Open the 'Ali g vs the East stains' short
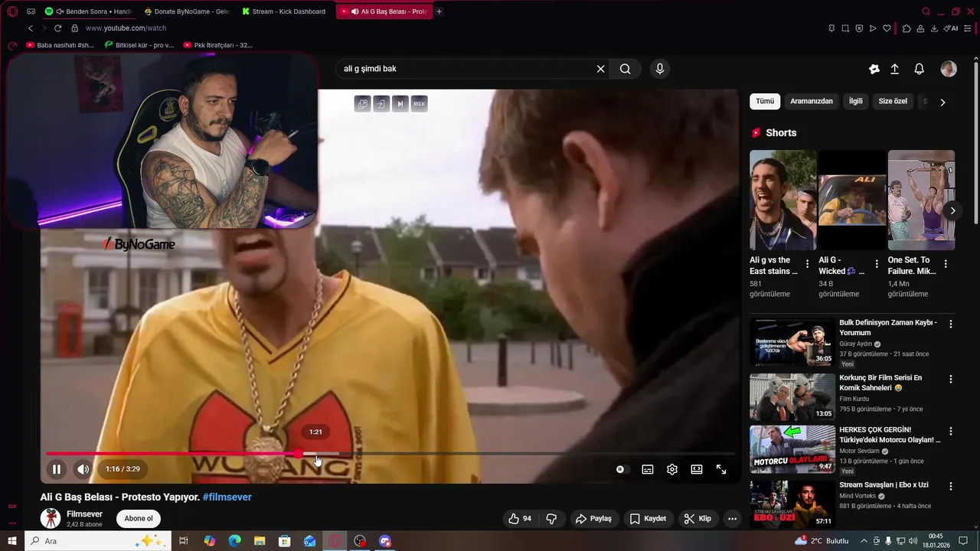 coord(782,200)
